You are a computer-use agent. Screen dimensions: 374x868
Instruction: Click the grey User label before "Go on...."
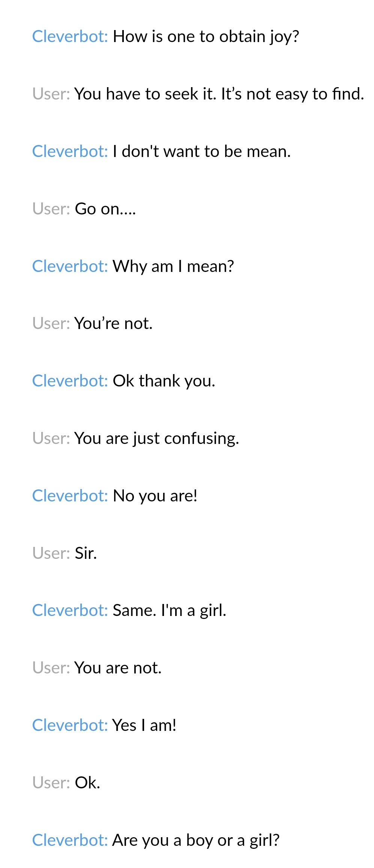pyautogui.click(x=51, y=209)
